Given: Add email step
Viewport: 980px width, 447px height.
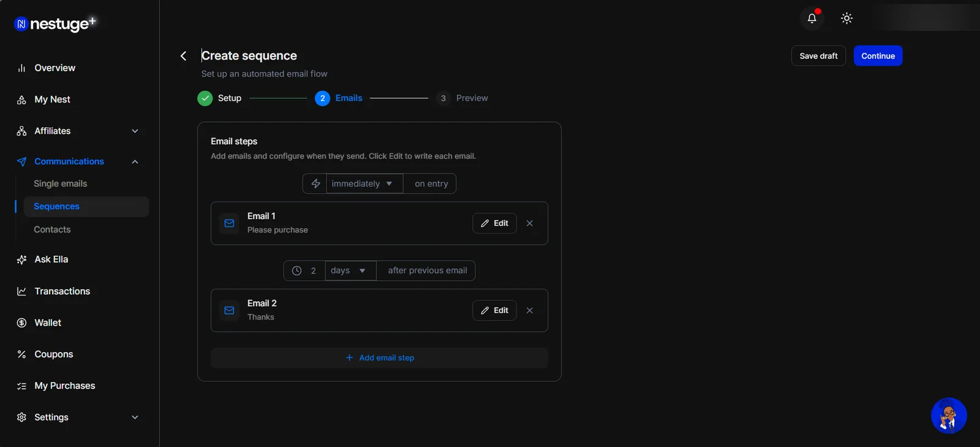Looking at the screenshot, I should click(x=379, y=358).
